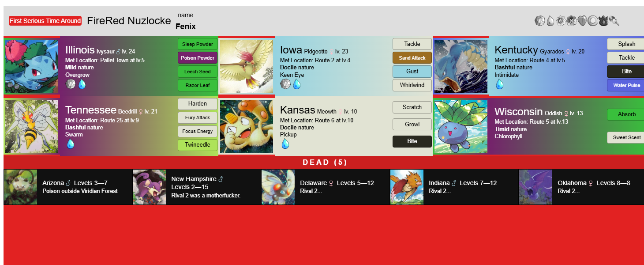Select the Whirlwind move

tap(412, 85)
